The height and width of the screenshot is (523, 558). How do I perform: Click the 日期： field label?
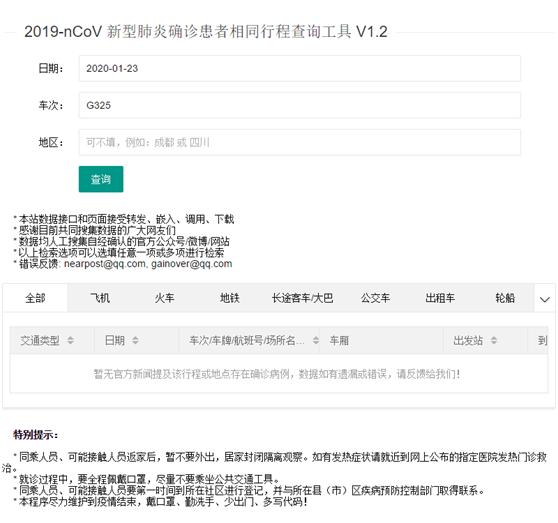[x=51, y=68]
